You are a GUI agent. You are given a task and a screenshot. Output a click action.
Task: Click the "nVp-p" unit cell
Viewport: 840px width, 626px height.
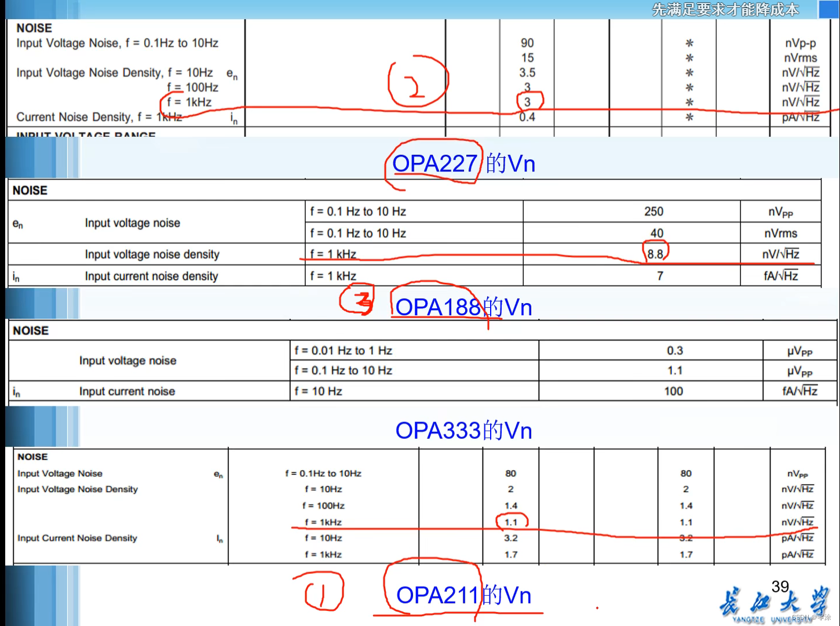801,43
